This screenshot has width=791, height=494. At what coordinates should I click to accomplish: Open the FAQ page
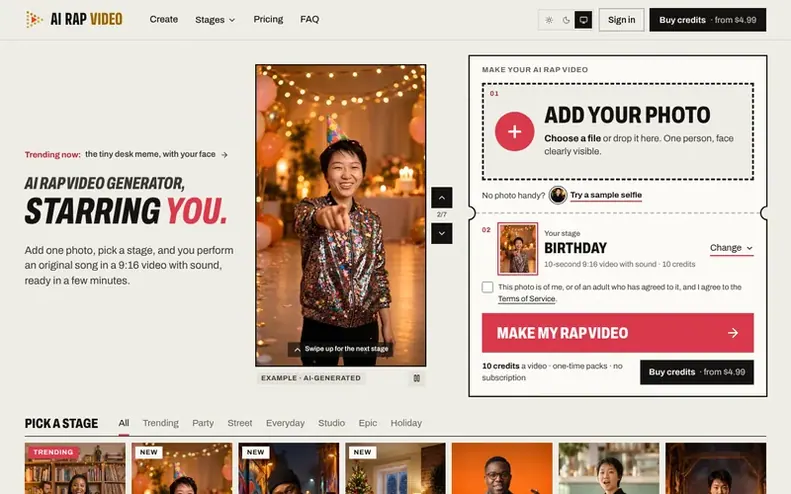(309, 19)
